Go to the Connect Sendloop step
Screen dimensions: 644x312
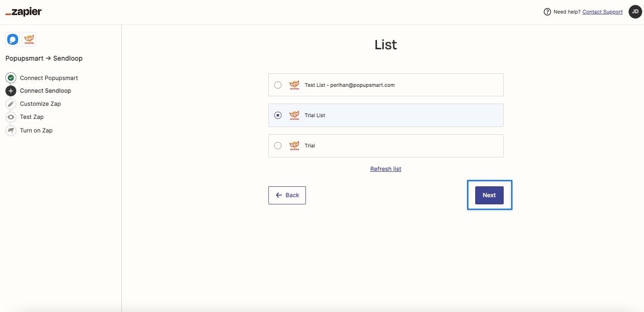tap(45, 90)
